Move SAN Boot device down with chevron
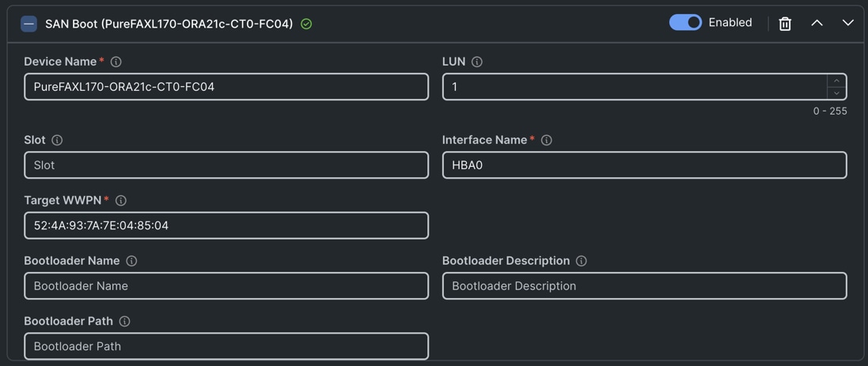 (x=847, y=24)
